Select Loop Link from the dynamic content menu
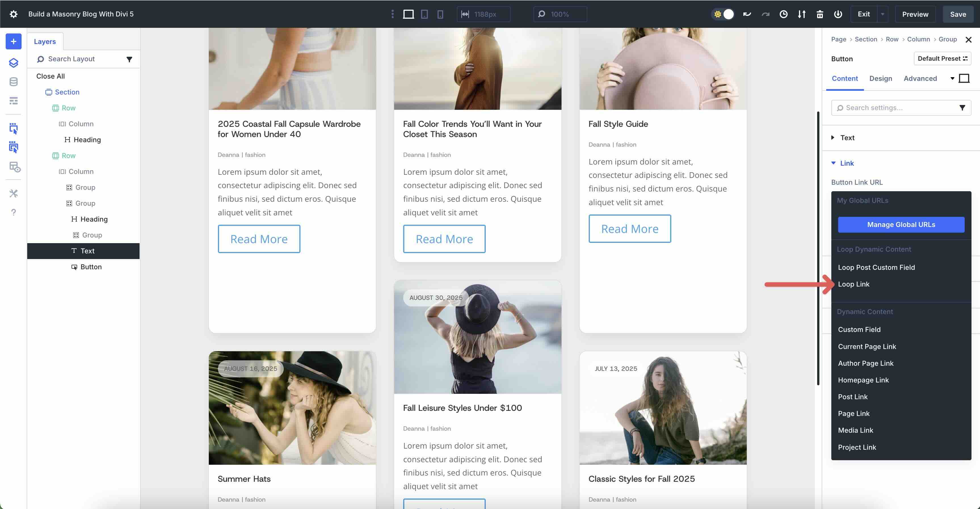This screenshot has height=509, width=980. (x=854, y=284)
